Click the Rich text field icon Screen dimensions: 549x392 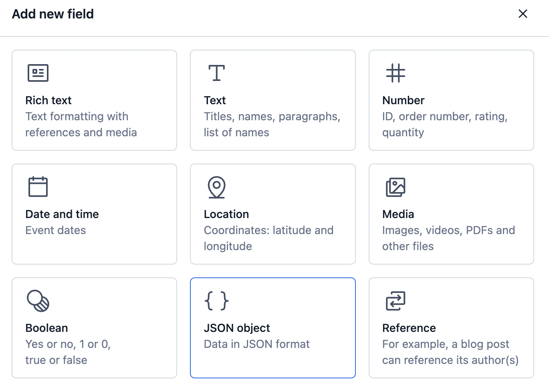[x=38, y=73]
